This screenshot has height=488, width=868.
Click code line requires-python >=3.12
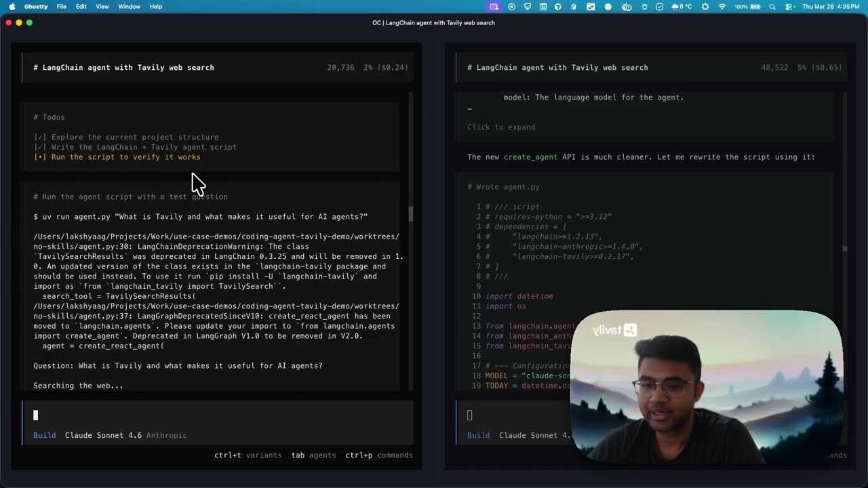(x=548, y=217)
